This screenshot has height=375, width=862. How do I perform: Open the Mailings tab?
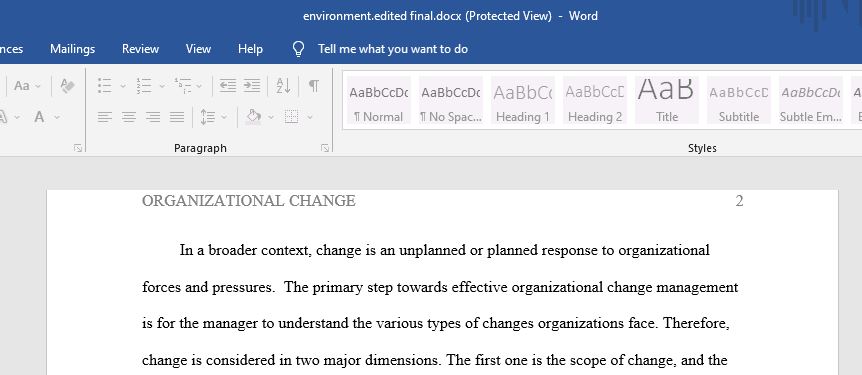pyautogui.click(x=73, y=49)
